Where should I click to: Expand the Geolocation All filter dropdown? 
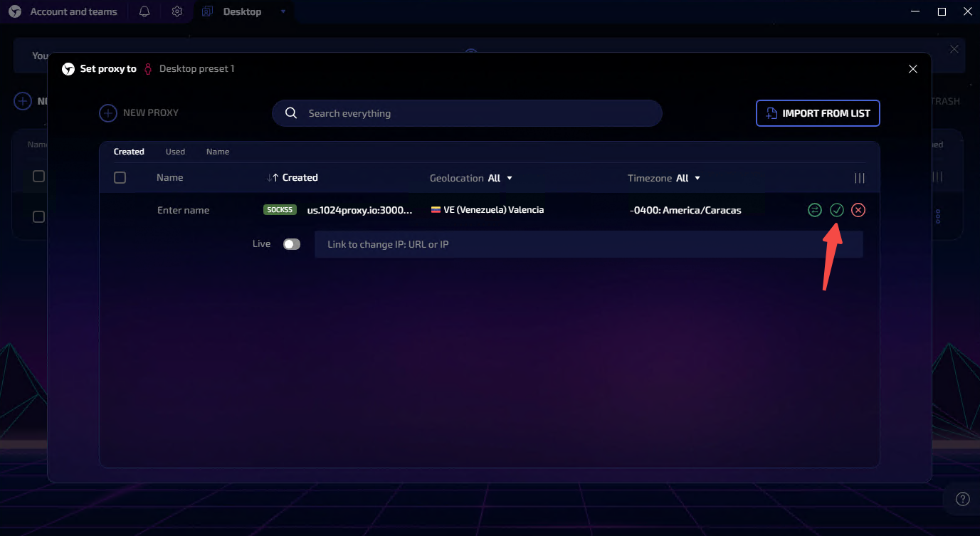coord(509,178)
